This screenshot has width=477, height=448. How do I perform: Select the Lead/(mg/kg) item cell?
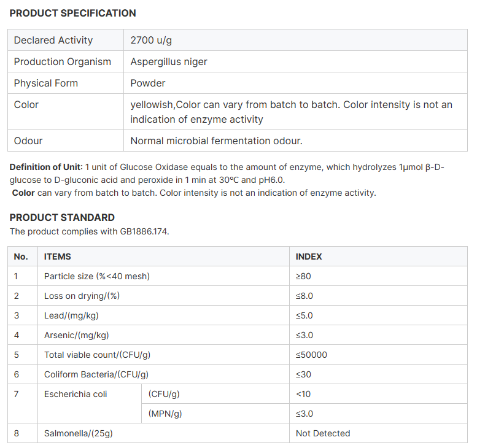pos(71,315)
